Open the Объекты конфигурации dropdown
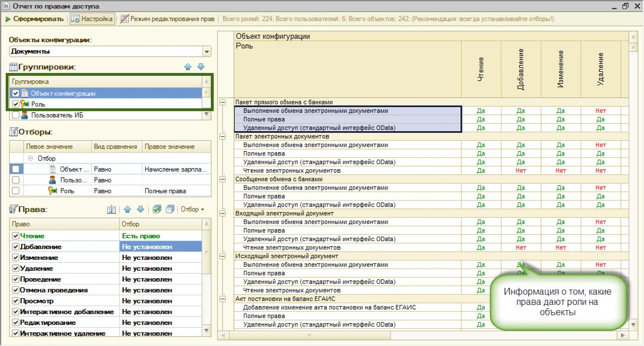 point(207,51)
